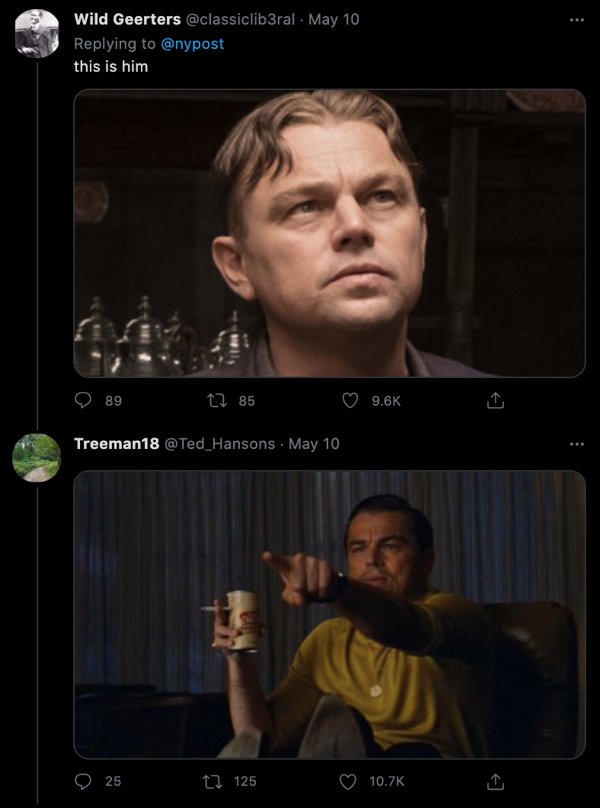Image resolution: width=600 pixels, height=808 pixels.
Task: Open Wild Geerters' profile avatar
Action: pos(37,33)
